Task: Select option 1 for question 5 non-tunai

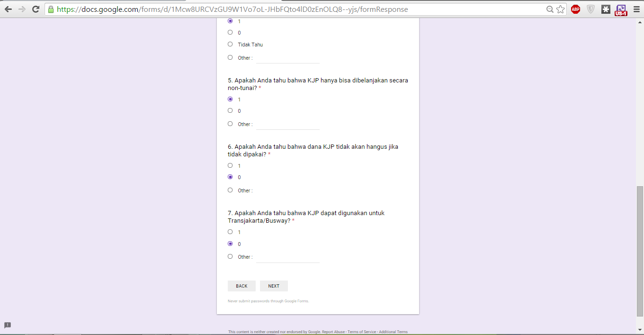Action: 230,99
